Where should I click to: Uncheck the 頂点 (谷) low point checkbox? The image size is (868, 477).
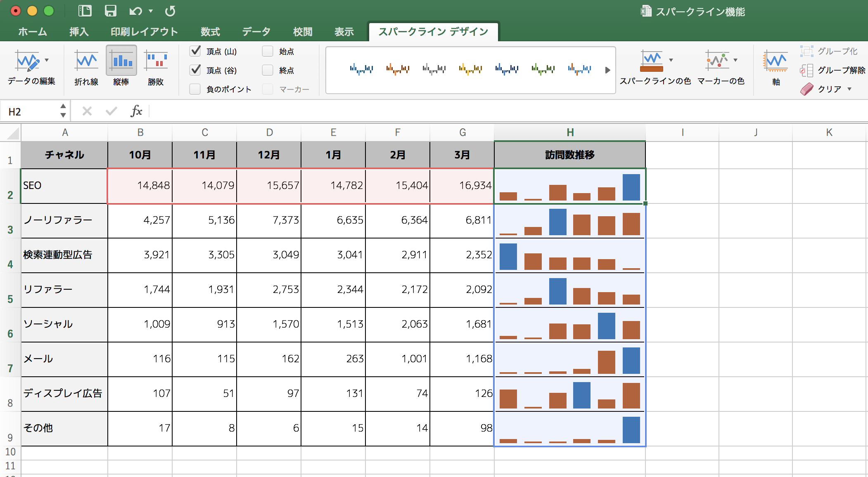[195, 70]
